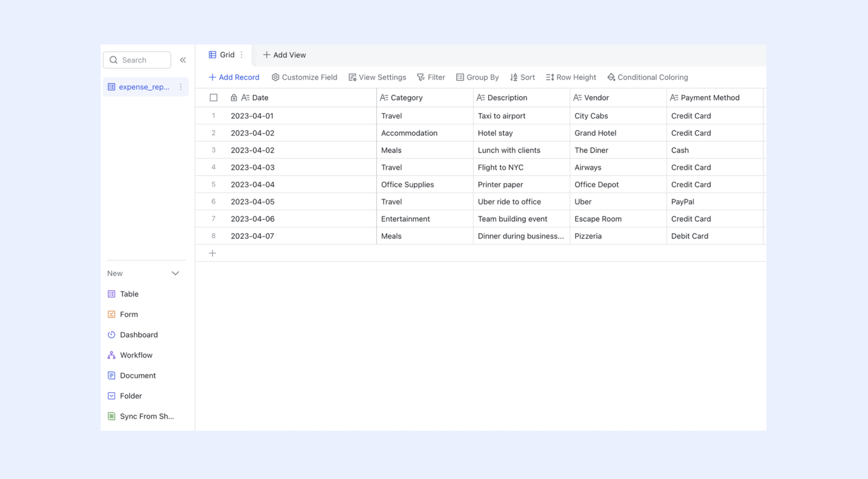Click the Folder icon in New list
Image resolution: width=868 pixels, height=479 pixels.
click(111, 396)
